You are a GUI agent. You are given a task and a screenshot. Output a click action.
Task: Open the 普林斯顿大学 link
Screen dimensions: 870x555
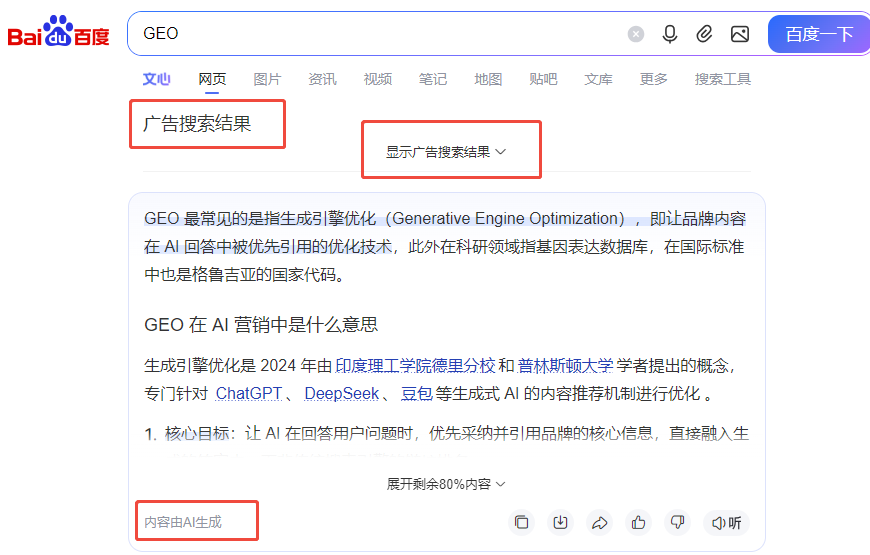click(x=565, y=366)
